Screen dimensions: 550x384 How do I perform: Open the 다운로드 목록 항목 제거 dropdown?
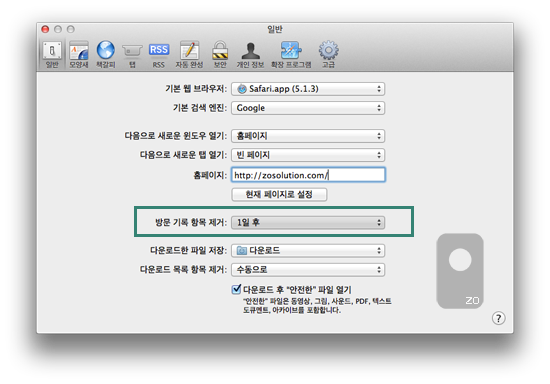pyautogui.click(x=308, y=269)
